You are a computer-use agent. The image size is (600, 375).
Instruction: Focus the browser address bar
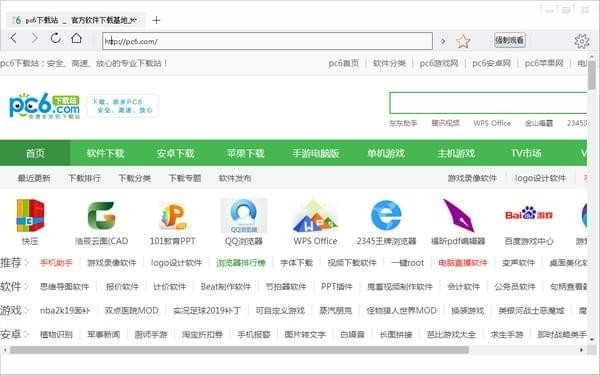point(267,41)
